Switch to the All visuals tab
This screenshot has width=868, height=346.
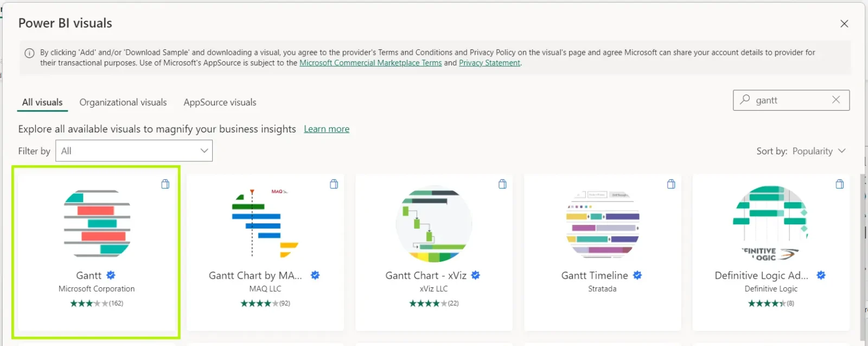(42, 102)
